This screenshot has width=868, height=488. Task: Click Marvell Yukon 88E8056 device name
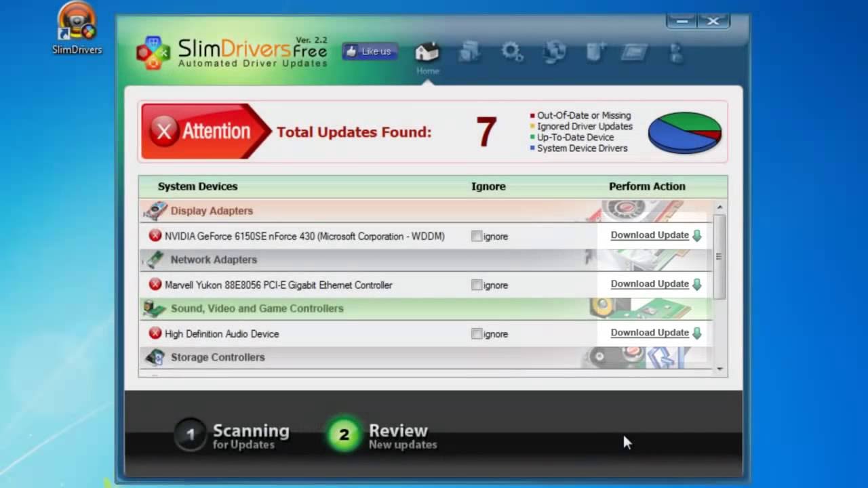click(278, 285)
